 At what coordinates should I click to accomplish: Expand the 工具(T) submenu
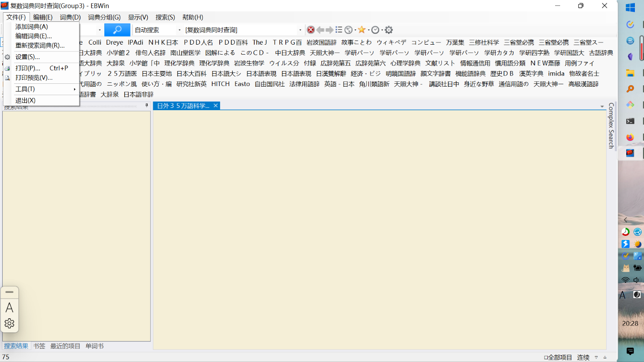(45, 89)
